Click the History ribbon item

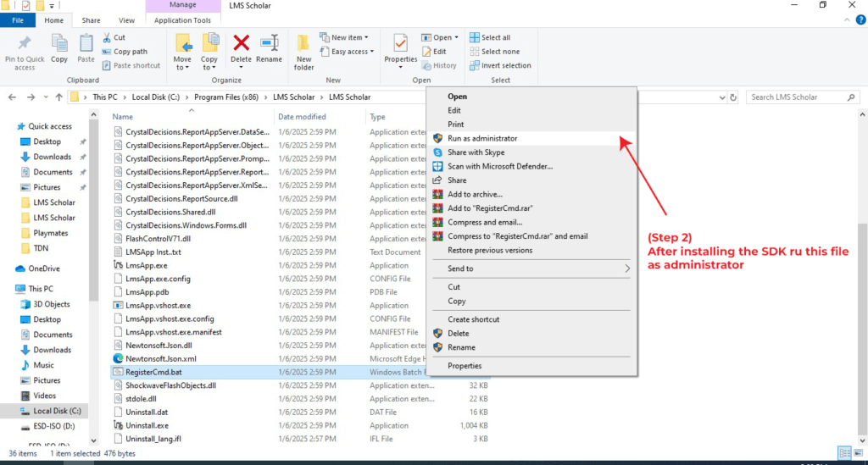click(440, 65)
